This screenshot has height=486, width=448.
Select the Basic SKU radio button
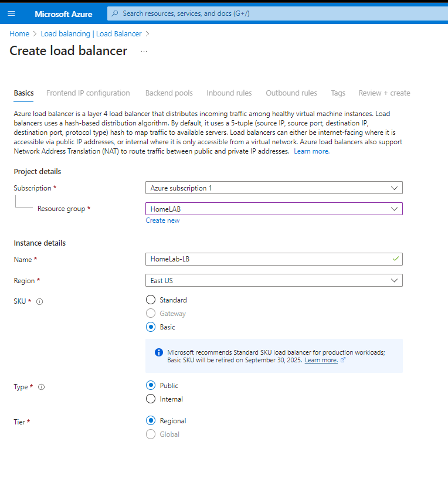(151, 327)
